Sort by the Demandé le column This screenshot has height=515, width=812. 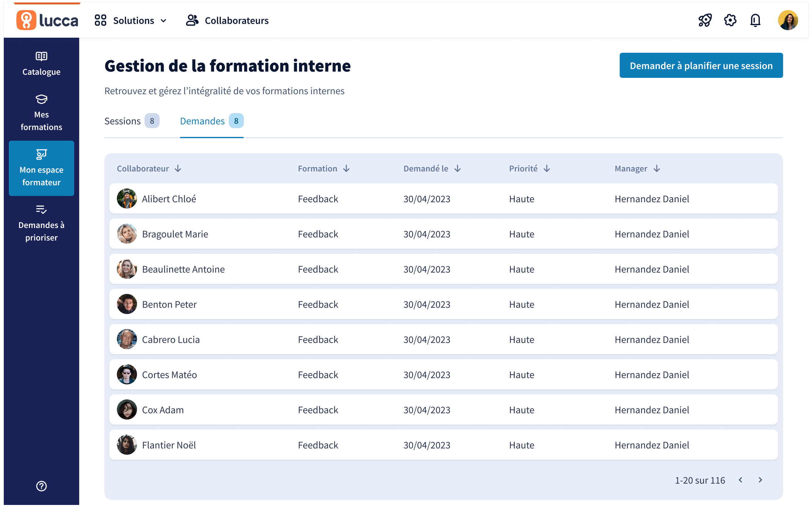tap(432, 169)
